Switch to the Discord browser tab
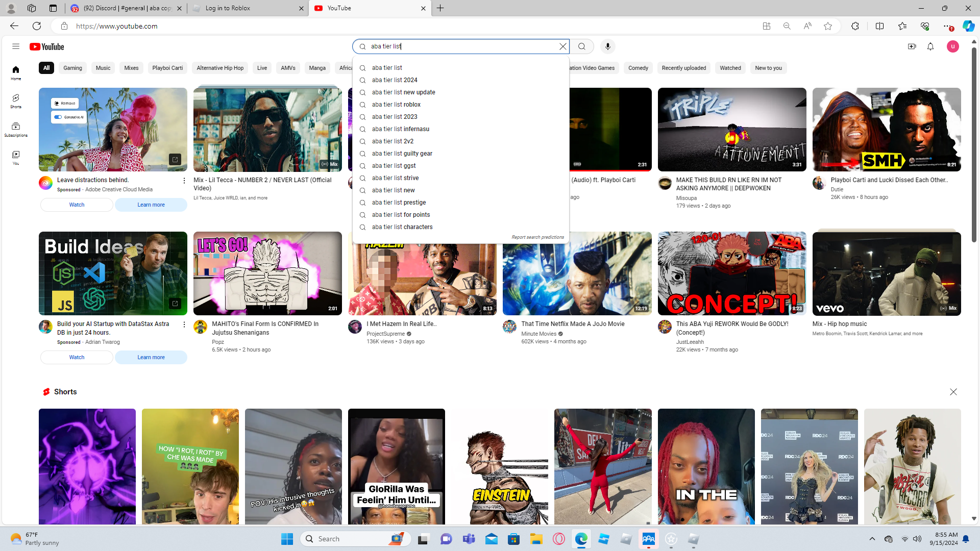980x551 pixels. [x=126, y=8]
